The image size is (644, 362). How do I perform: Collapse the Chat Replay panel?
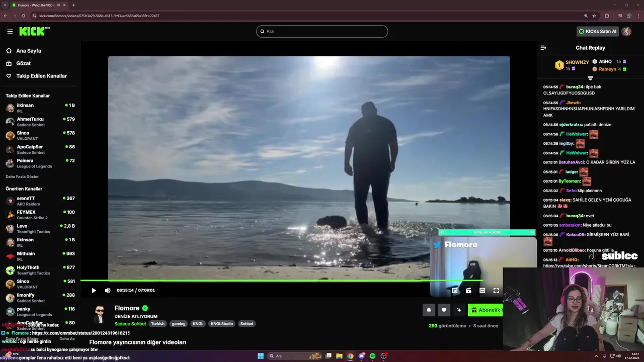coord(543,48)
